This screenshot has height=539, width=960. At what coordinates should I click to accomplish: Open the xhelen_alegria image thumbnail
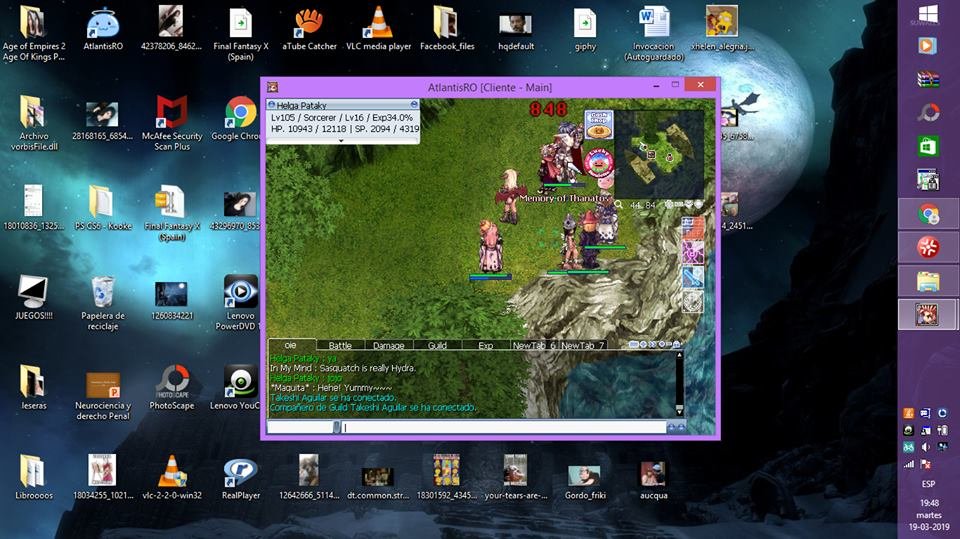(x=722, y=29)
